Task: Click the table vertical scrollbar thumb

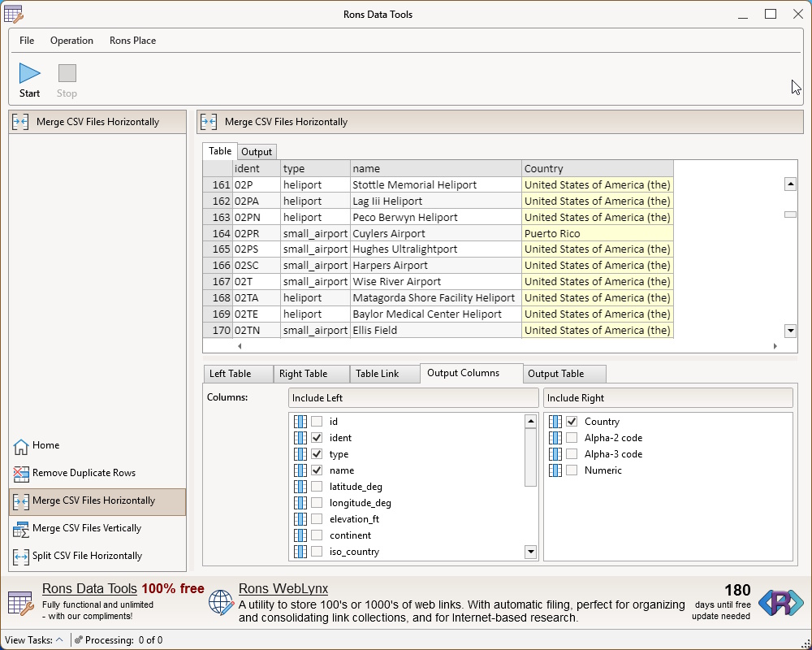Action: tap(790, 214)
